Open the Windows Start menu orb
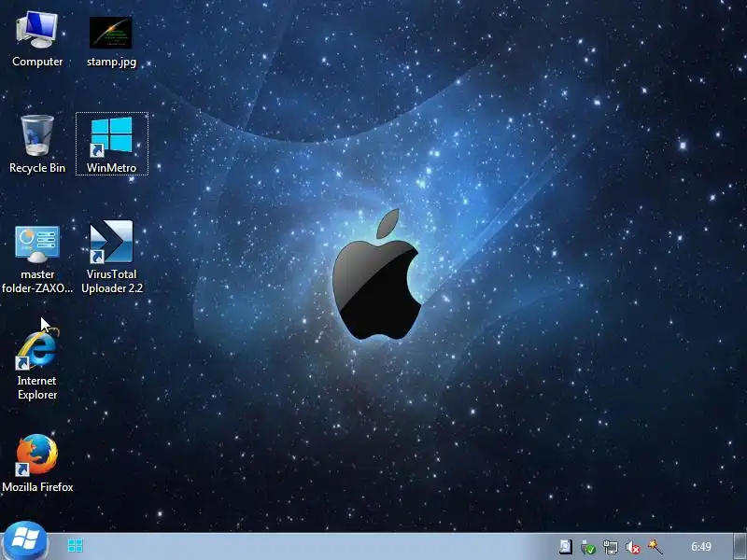747x560 pixels. point(25,542)
